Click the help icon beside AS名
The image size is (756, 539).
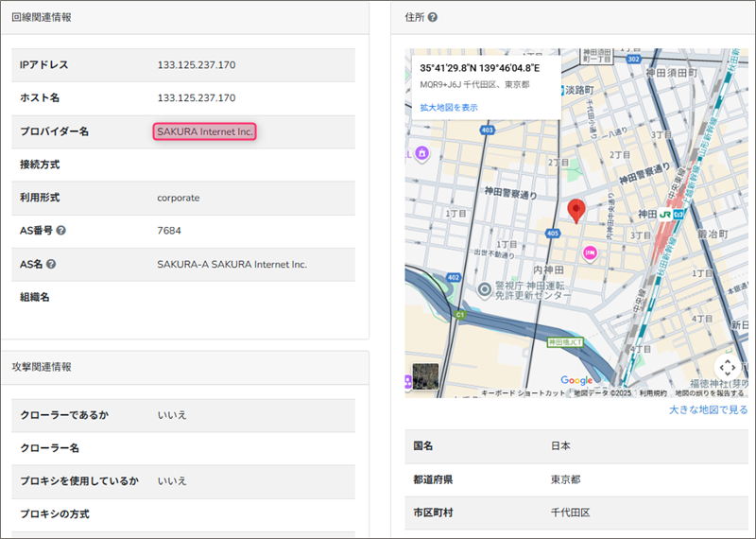pyautogui.click(x=51, y=264)
